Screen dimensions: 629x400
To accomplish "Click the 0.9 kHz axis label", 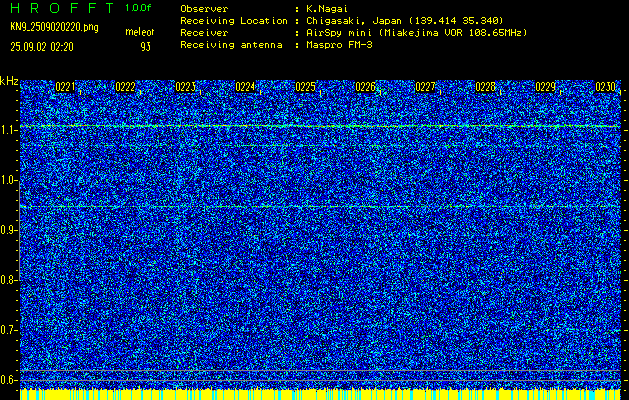I will point(8,230).
